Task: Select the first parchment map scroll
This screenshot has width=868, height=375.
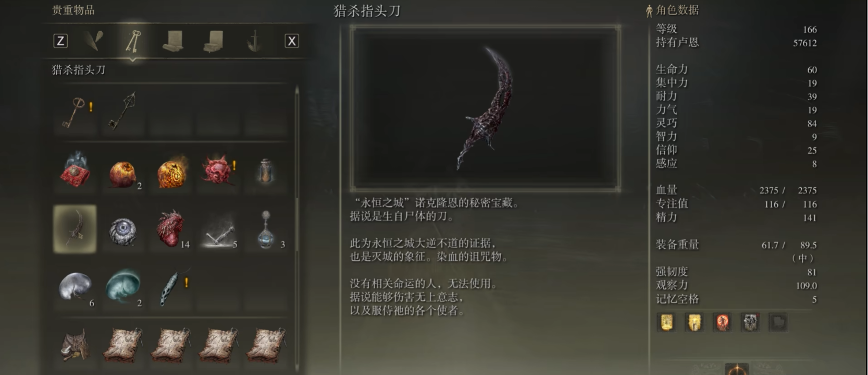Action: coord(123,345)
